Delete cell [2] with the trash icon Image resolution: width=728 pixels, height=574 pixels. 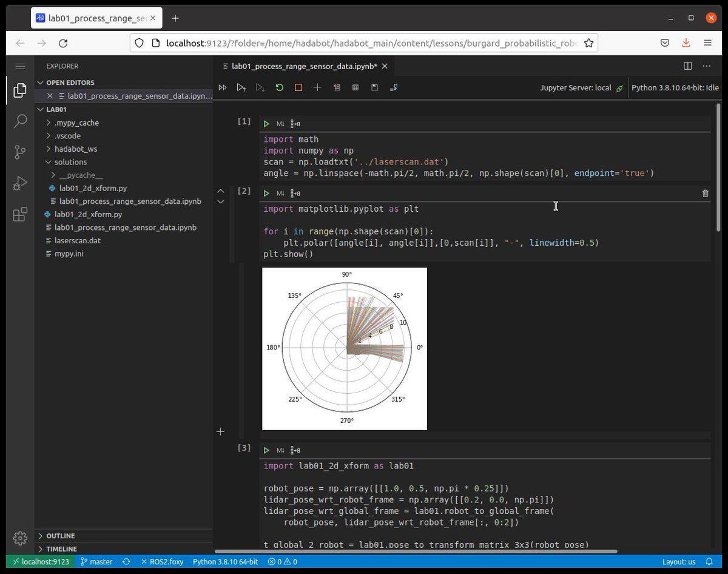(x=705, y=194)
